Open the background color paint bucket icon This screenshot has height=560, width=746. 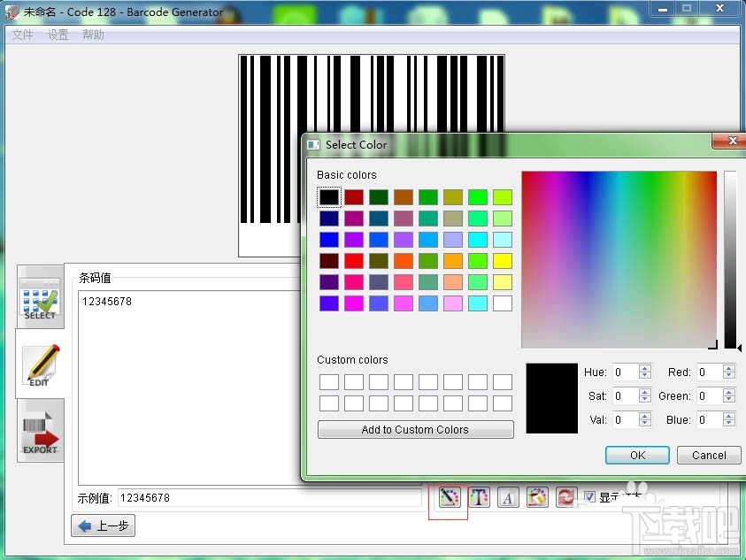(x=537, y=497)
